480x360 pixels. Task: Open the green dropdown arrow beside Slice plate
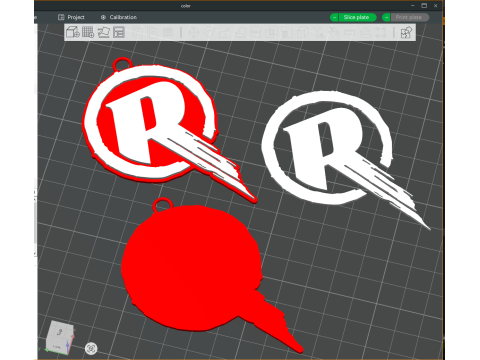click(334, 17)
